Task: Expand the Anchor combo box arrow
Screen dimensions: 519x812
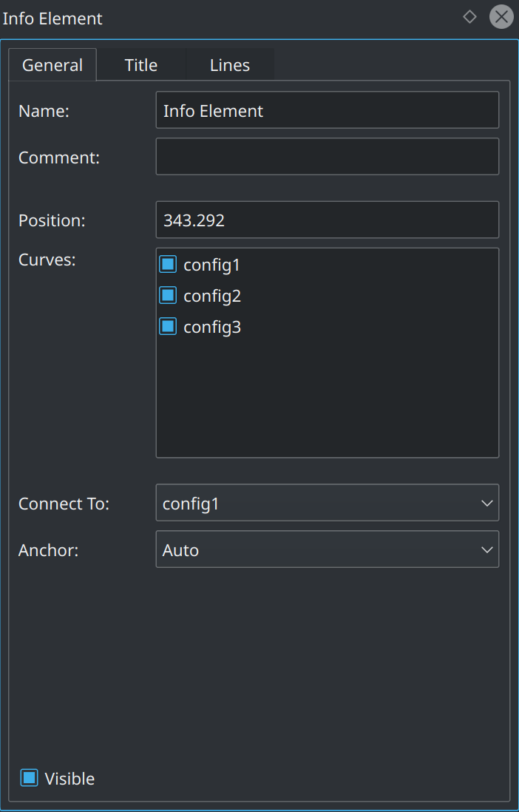Action: [x=486, y=549]
